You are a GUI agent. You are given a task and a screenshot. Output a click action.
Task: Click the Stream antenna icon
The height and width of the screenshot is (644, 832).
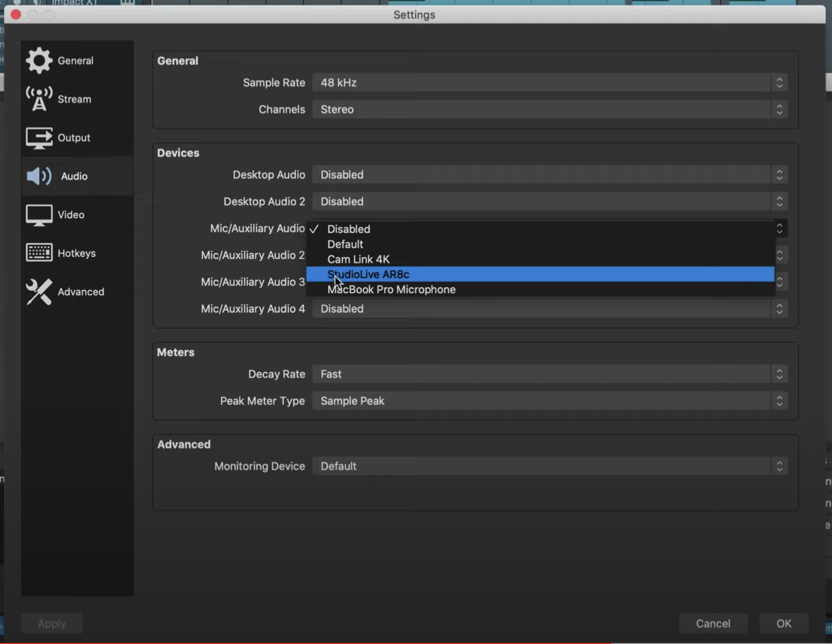pyautogui.click(x=39, y=99)
